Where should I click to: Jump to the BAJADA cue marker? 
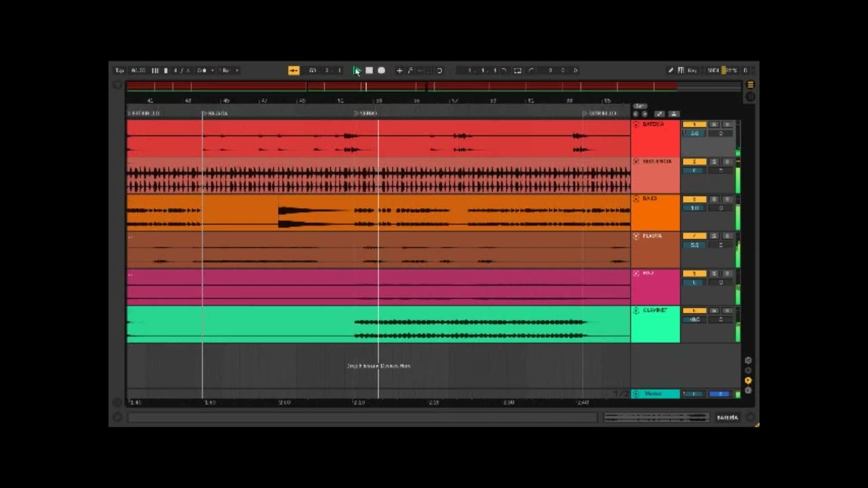pyautogui.click(x=216, y=113)
